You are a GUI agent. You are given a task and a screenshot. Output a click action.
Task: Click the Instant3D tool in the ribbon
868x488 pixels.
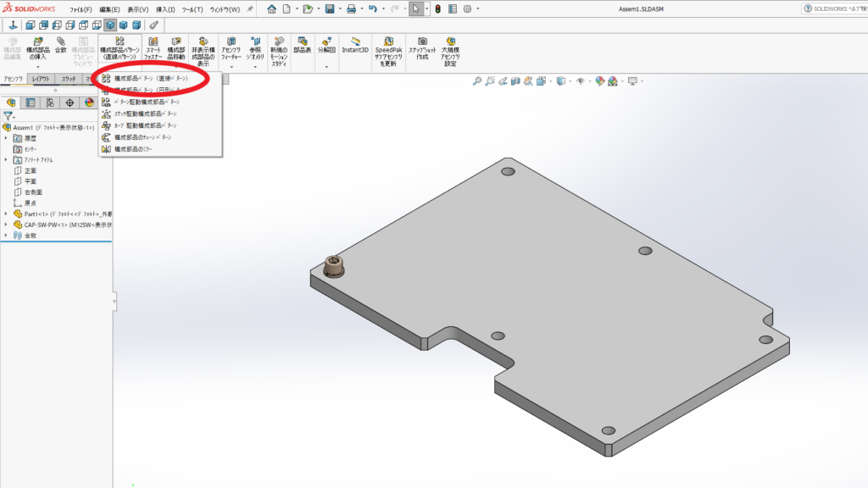pos(355,46)
